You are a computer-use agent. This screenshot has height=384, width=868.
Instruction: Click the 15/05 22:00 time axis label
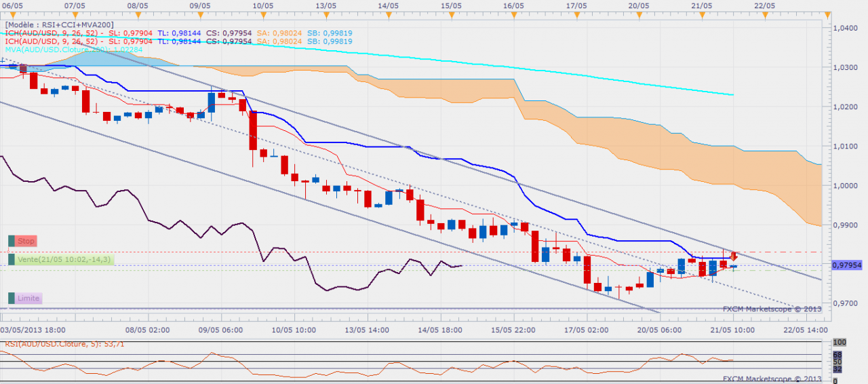513,330
